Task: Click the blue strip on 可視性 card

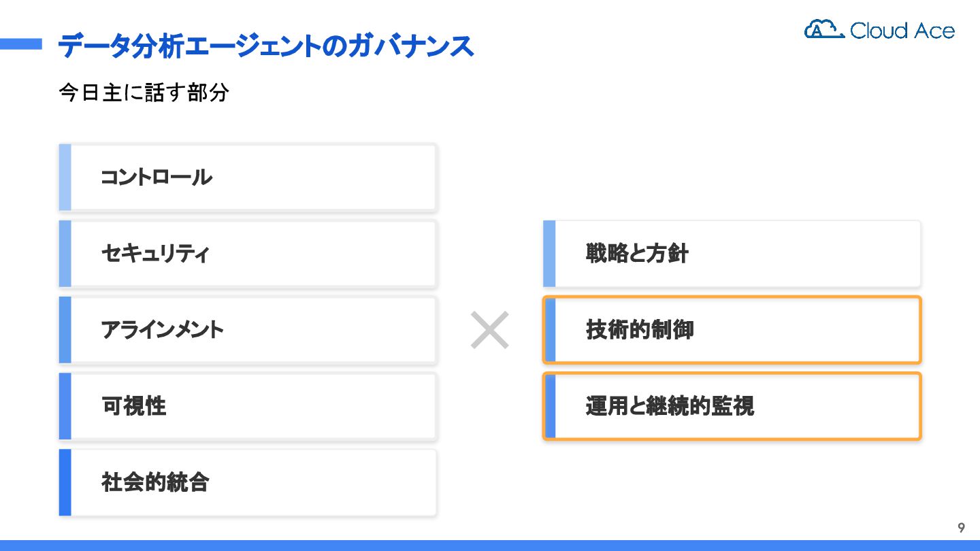Action: tap(65, 406)
